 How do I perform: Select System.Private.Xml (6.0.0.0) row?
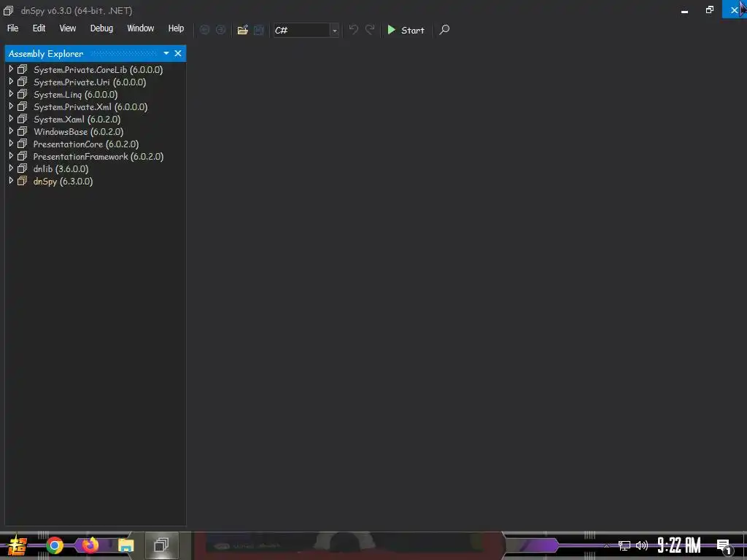pyautogui.click(x=90, y=107)
